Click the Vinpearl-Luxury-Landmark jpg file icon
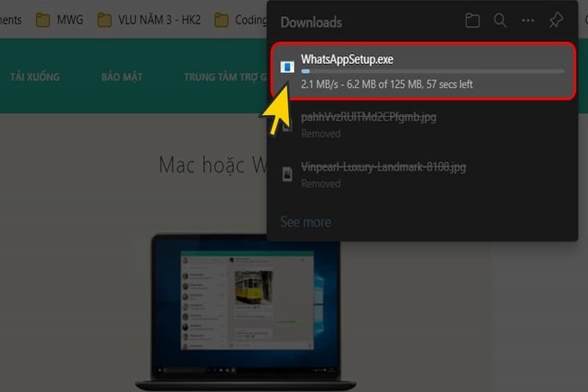The width and height of the screenshot is (588, 392). pos(287,174)
